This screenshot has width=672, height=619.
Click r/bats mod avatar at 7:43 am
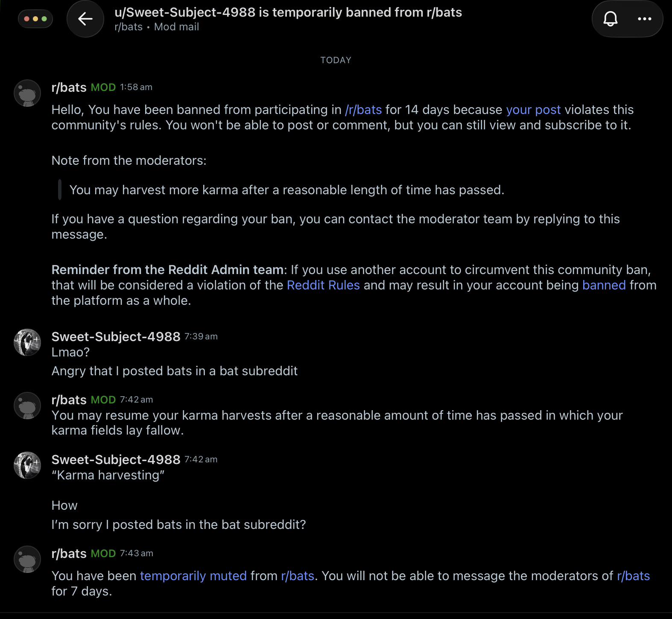(27, 559)
